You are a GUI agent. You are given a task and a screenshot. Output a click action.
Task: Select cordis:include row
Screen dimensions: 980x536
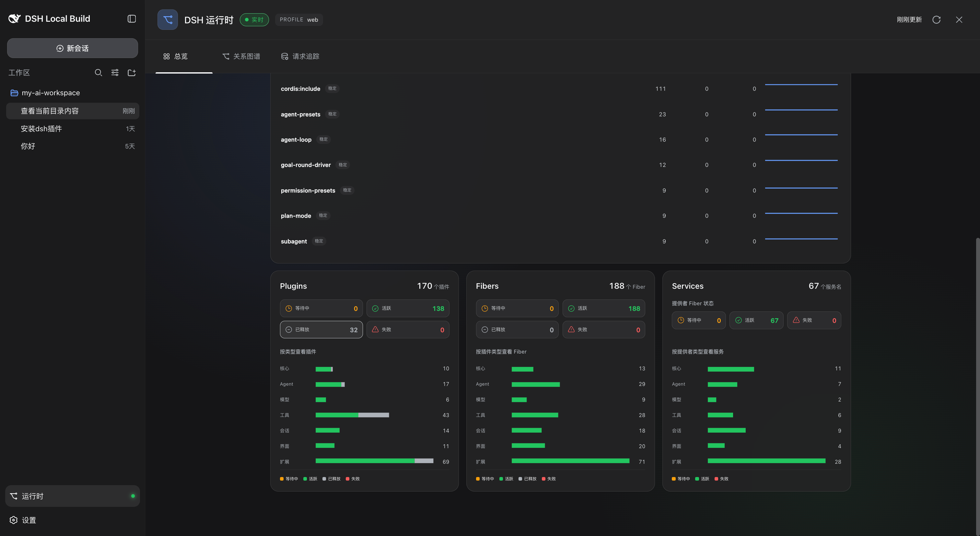560,89
